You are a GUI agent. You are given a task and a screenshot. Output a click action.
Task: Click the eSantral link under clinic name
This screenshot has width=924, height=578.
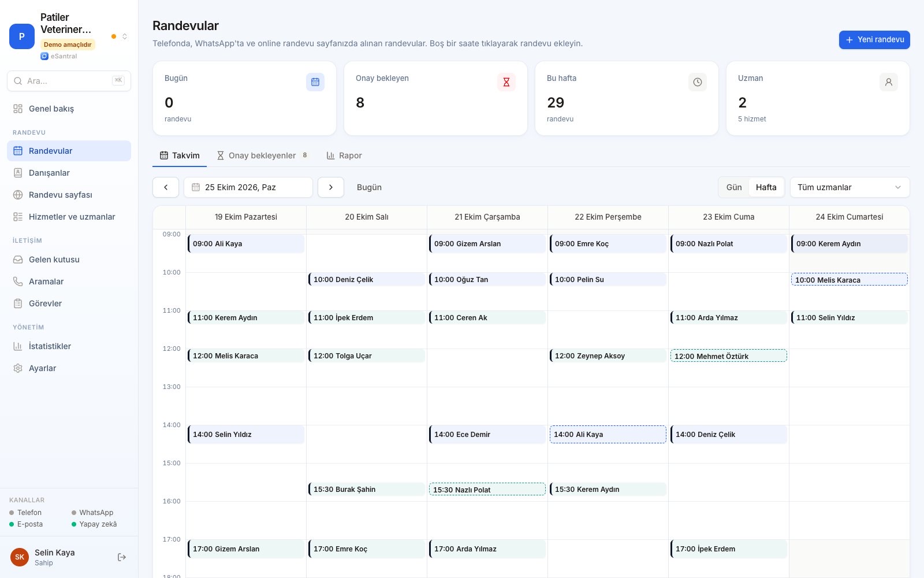59,56
